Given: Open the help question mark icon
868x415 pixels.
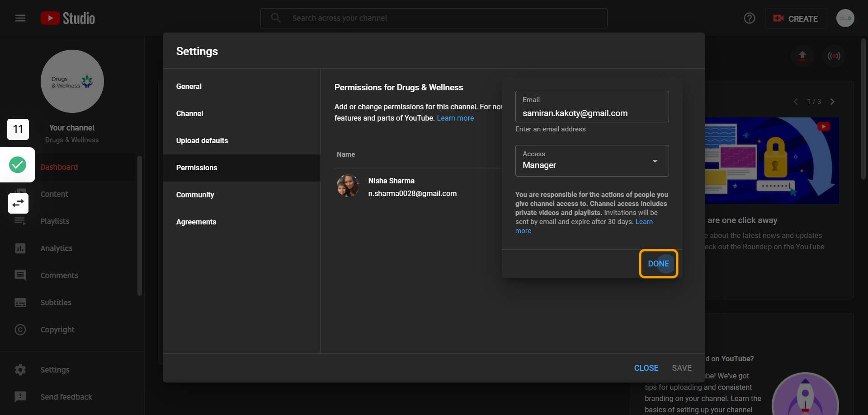Looking at the screenshot, I should point(750,18).
